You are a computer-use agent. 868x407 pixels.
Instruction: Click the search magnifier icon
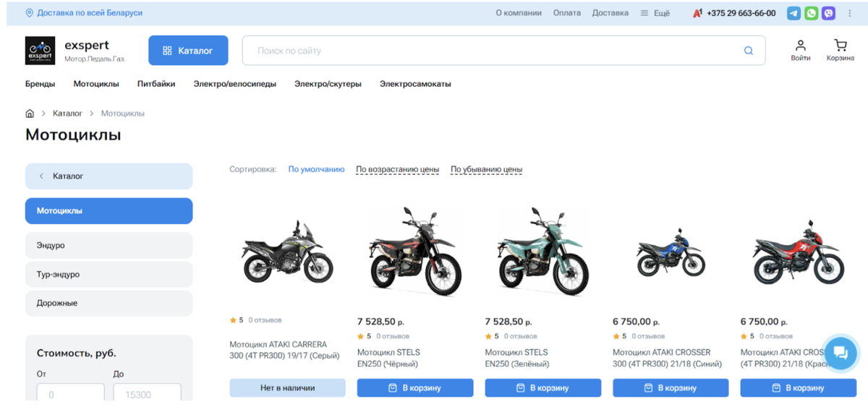pyautogui.click(x=749, y=51)
